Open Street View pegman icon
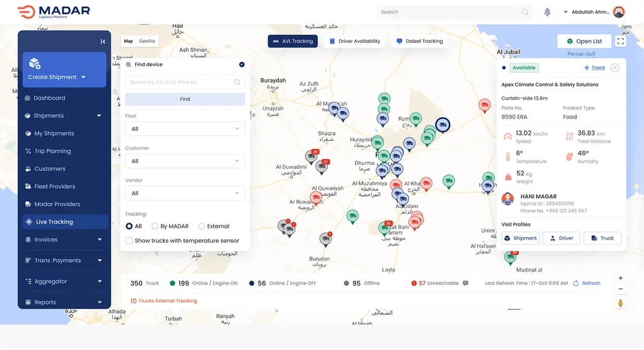The width and height of the screenshot is (644, 350). [x=621, y=303]
